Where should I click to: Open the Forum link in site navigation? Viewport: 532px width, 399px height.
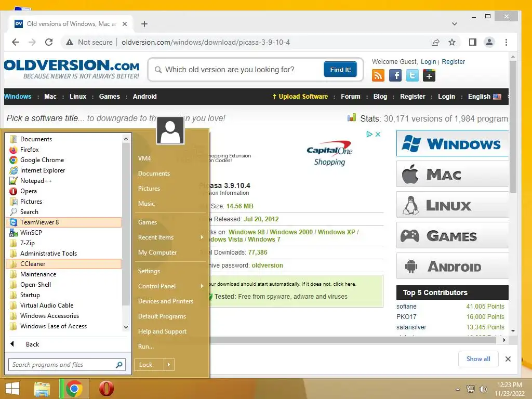pos(351,97)
